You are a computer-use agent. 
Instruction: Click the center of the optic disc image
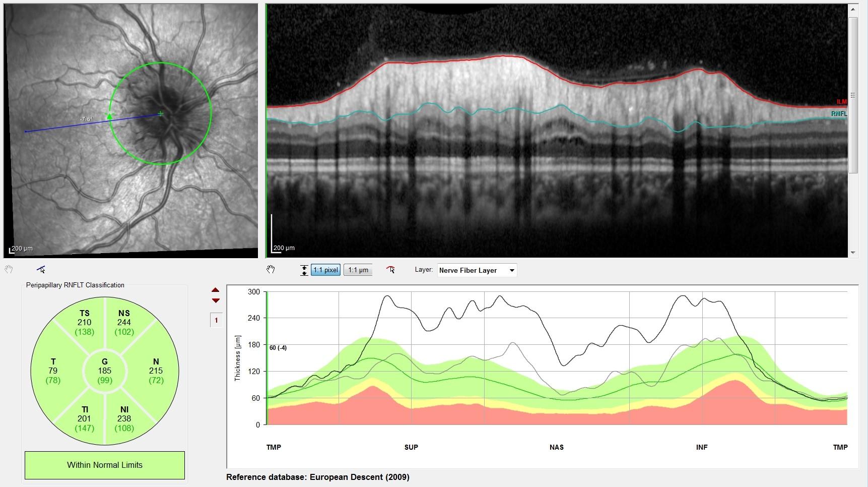(x=161, y=113)
